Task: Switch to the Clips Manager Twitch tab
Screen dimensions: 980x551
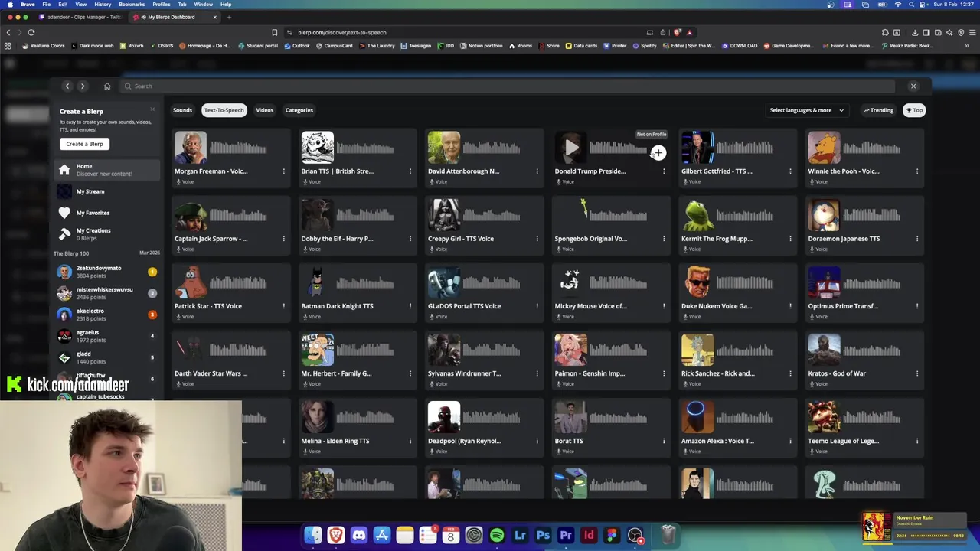Action: [x=83, y=17]
